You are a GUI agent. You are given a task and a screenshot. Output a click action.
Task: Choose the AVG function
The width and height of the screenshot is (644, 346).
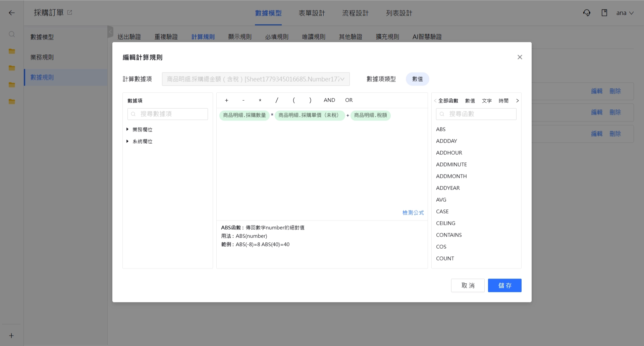(441, 200)
